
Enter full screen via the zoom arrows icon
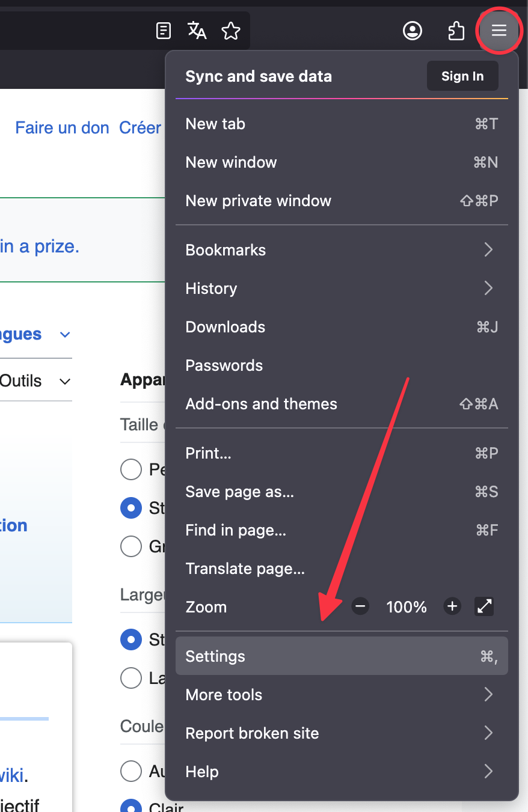pos(484,606)
